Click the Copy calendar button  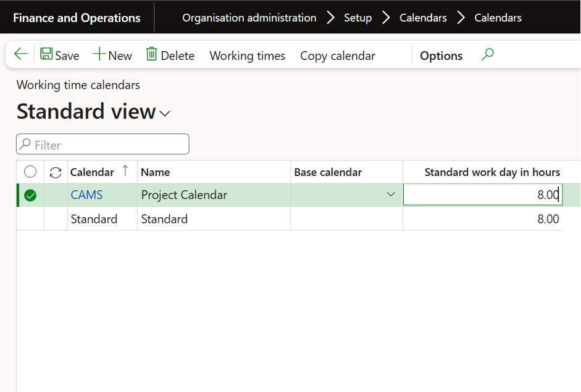337,56
